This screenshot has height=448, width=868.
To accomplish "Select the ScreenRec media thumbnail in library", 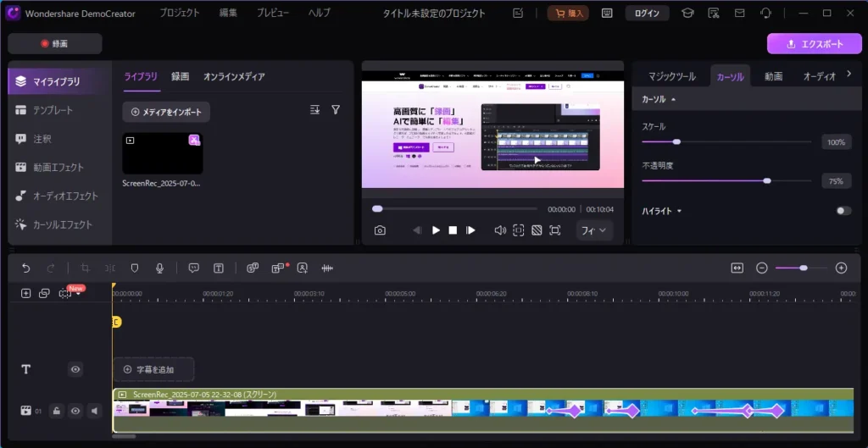I will [x=162, y=153].
